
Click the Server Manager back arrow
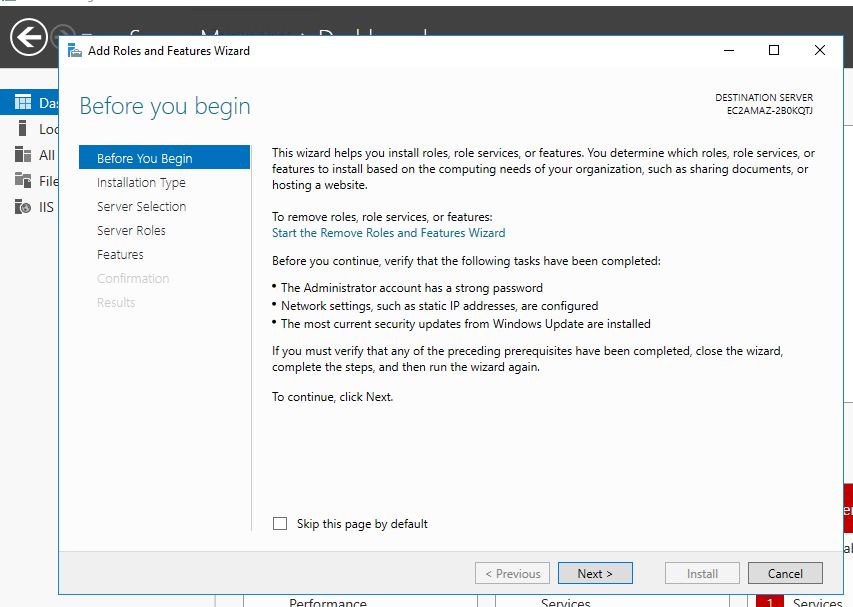pos(29,39)
